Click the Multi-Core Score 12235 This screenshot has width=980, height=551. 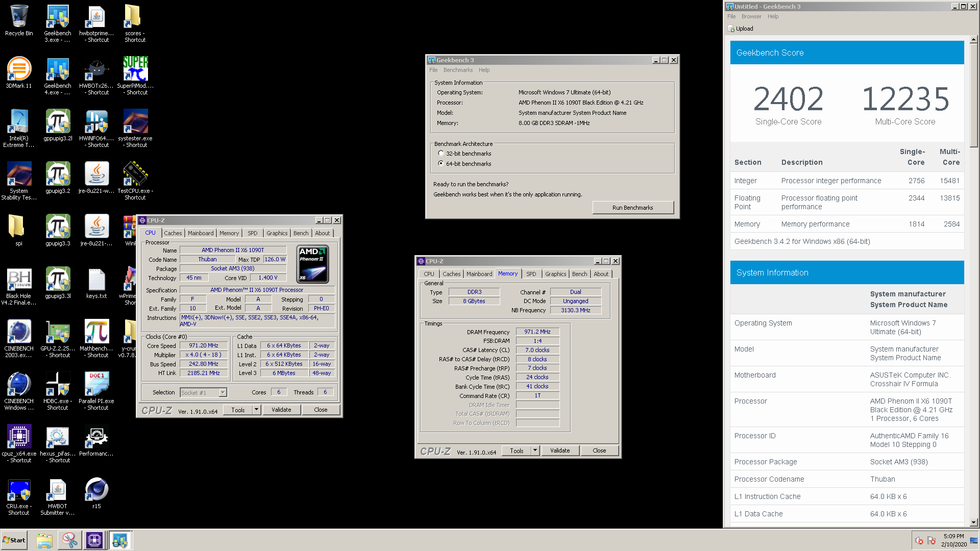[x=905, y=99]
